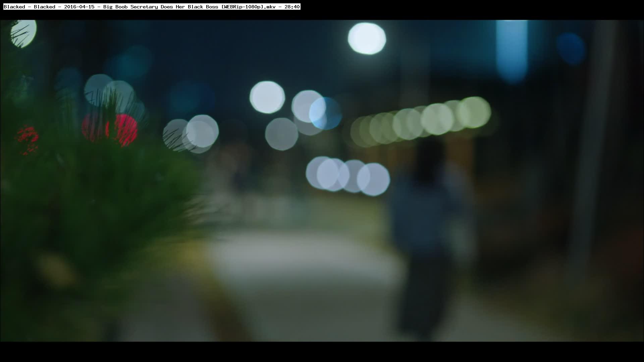Click the bottom black letterbox bar
Viewport: 644px width, 362px height.
pyautogui.click(x=322, y=352)
